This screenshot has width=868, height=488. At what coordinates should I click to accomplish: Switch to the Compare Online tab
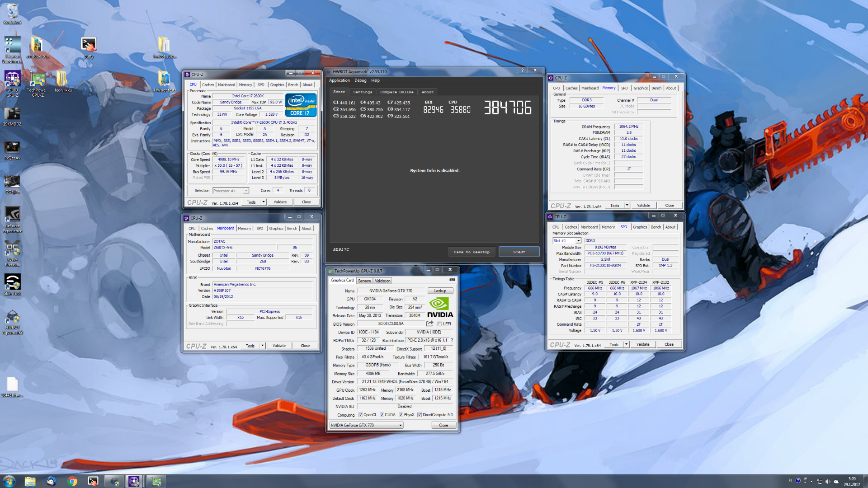click(396, 92)
